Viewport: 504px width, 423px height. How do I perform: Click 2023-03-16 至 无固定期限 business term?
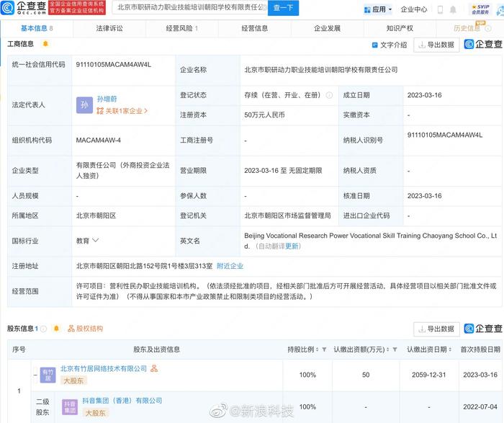point(283,171)
